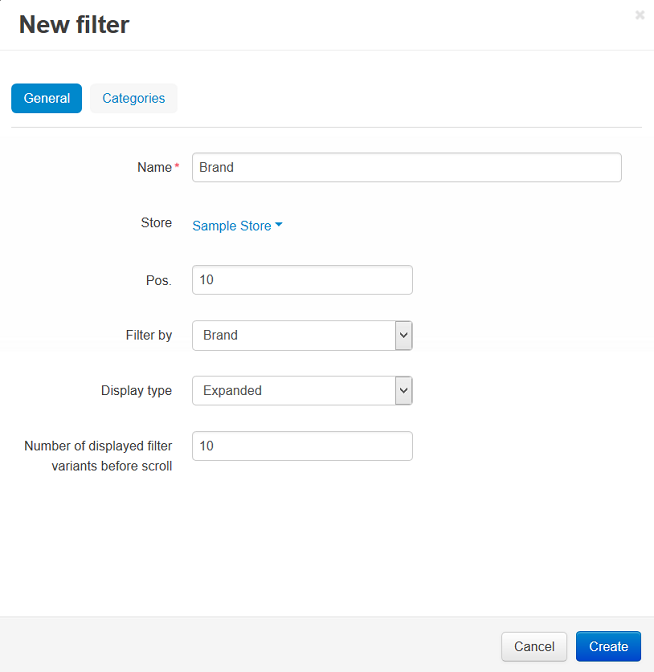The image size is (654, 672).
Task: Click the Store label
Action: click(156, 223)
